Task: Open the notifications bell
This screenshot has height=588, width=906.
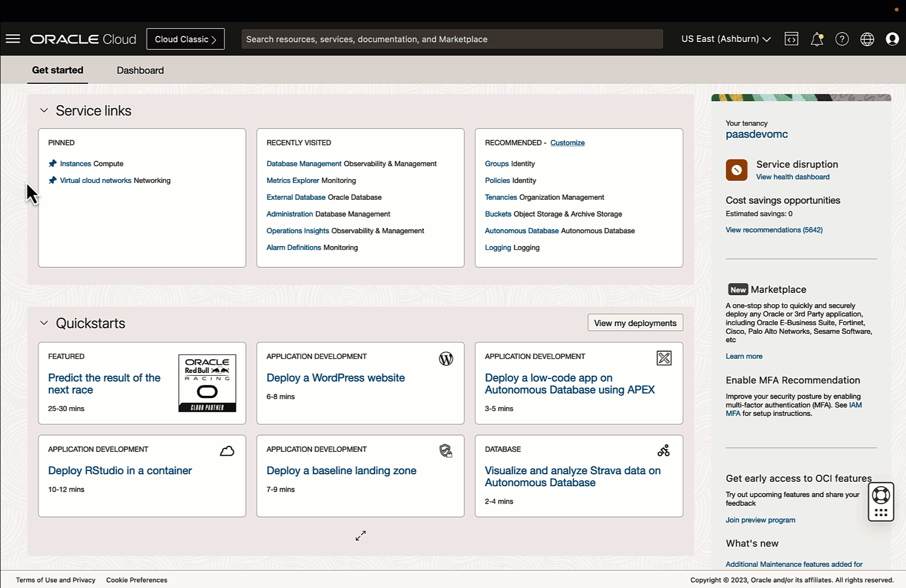Action: (817, 39)
